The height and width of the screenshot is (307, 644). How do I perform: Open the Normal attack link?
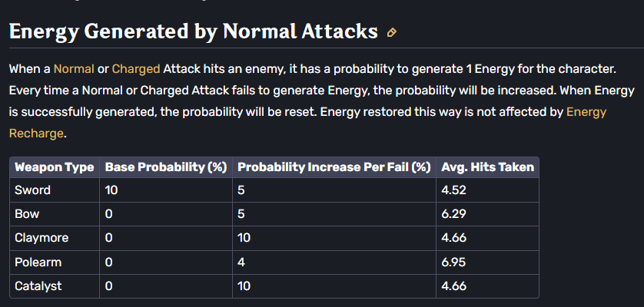point(74,68)
